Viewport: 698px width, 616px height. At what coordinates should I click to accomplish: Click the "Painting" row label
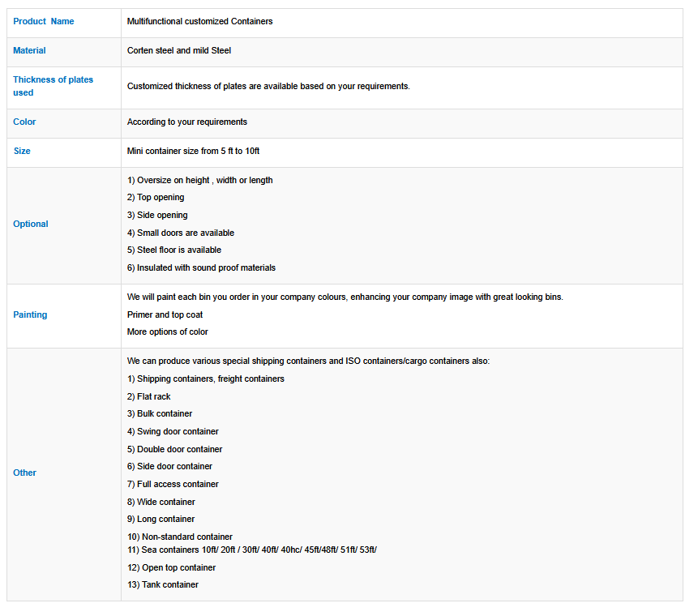(x=30, y=315)
